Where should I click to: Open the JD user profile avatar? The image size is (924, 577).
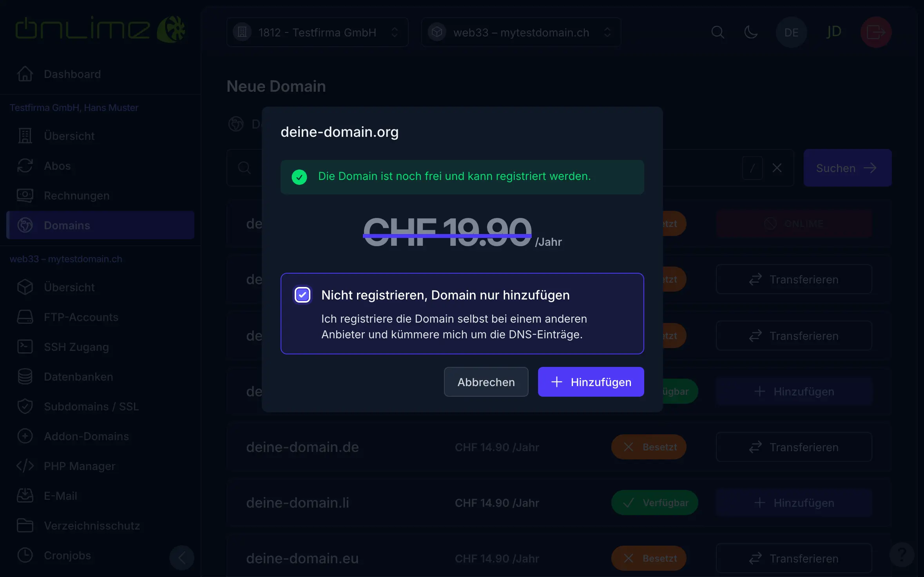pyautogui.click(x=833, y=32)
